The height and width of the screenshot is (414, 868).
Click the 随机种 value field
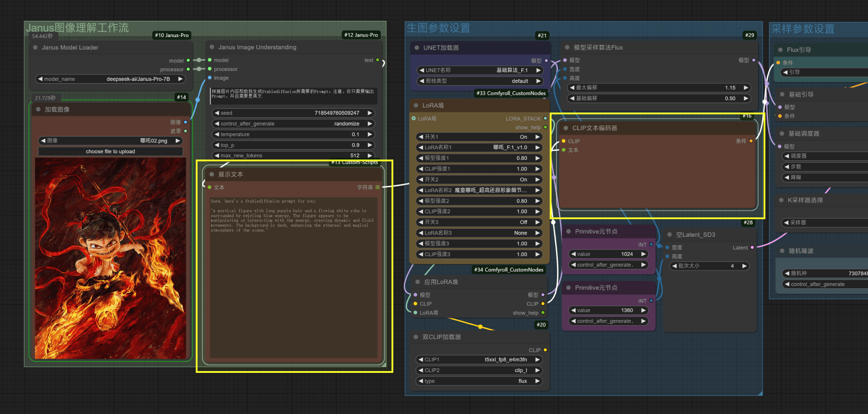coord(825,273)
